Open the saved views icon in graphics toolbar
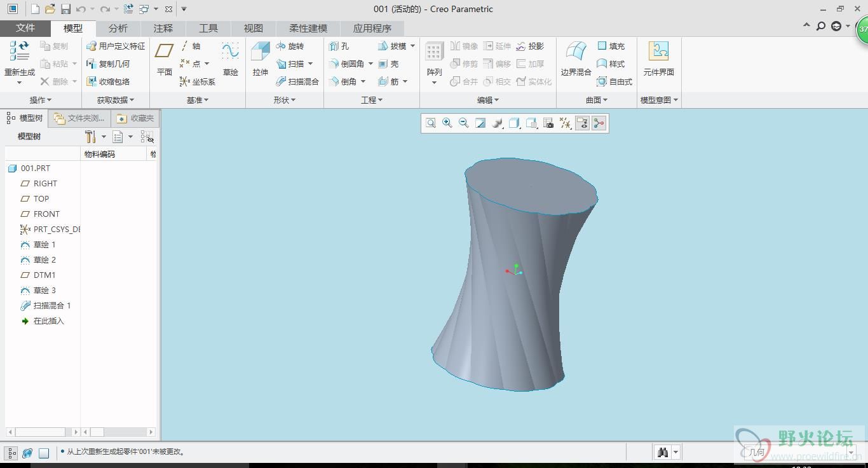 [x=531, y=123]
